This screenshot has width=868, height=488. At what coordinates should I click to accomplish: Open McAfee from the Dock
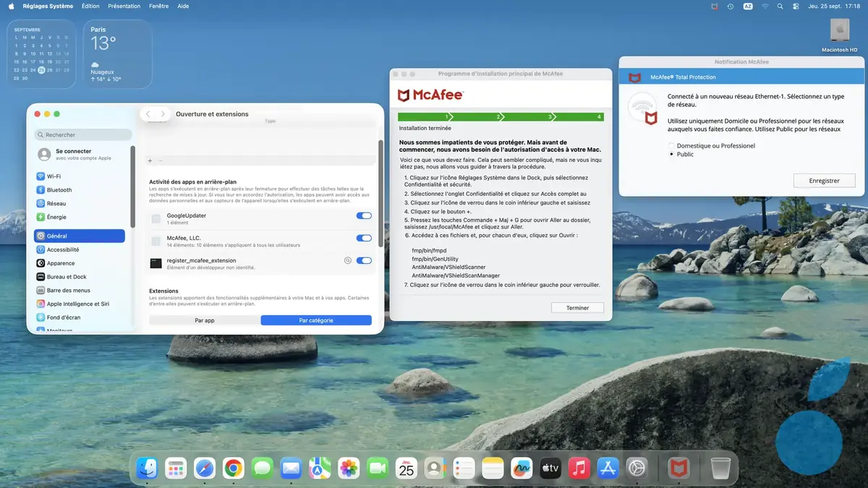click(x=678, y=468)
